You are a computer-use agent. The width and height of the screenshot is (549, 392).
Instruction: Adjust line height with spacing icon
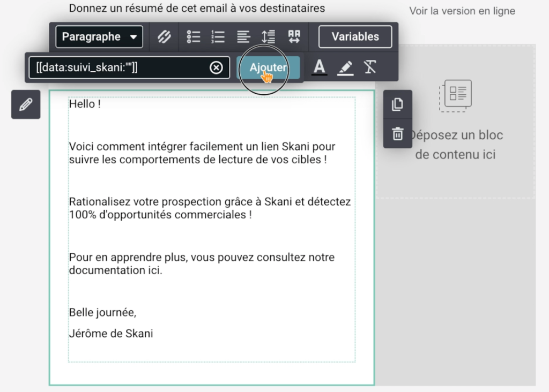(268, 37)
